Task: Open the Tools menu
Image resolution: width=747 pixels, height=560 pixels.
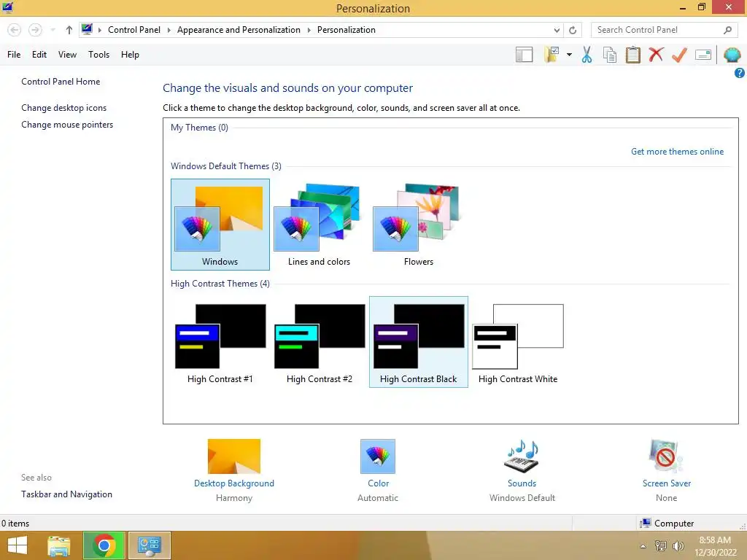Action: coord(98,55)
